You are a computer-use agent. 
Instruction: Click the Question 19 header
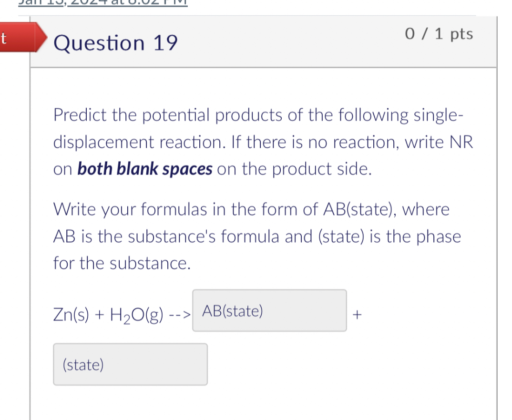tap(115, 43)
